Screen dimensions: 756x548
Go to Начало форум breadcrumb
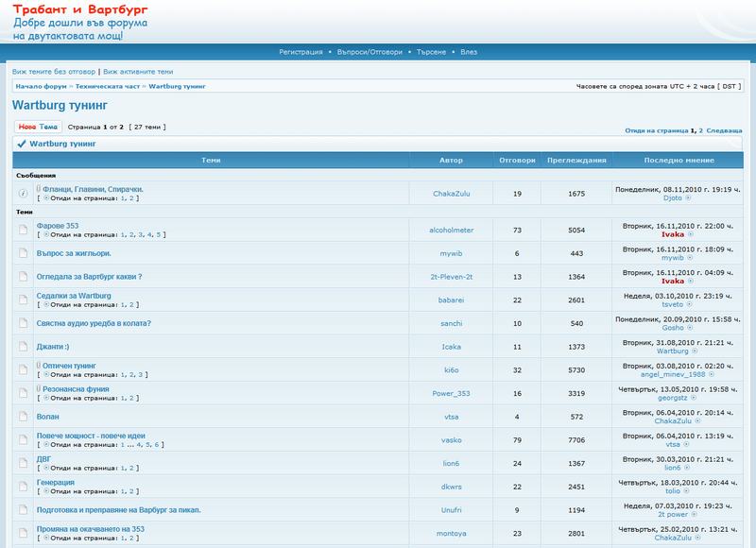pyautogui.click(x=41, y=86)
